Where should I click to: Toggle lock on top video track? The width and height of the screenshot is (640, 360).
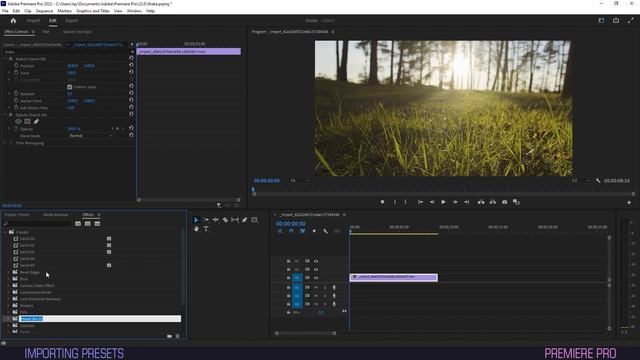(x=289, y=261)
